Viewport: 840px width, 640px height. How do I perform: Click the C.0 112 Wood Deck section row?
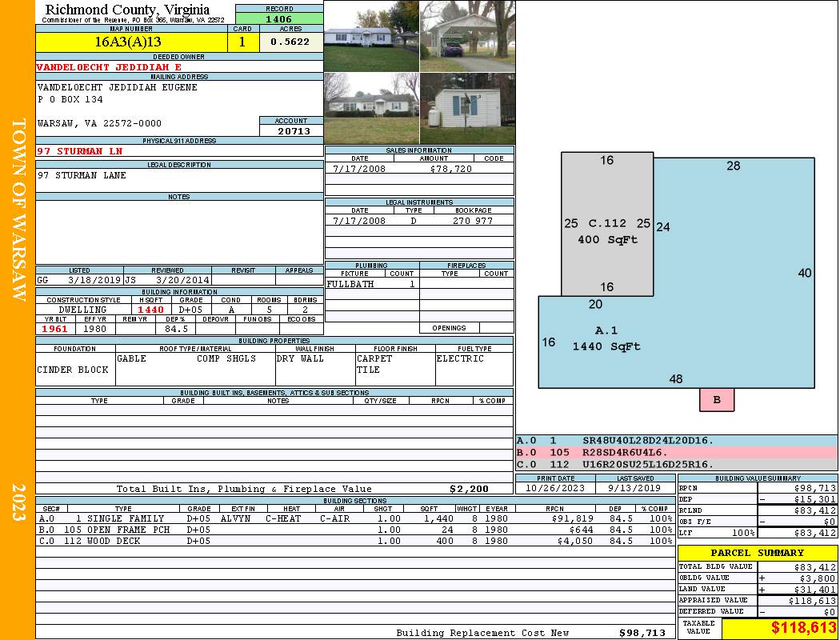pos(355,541)
